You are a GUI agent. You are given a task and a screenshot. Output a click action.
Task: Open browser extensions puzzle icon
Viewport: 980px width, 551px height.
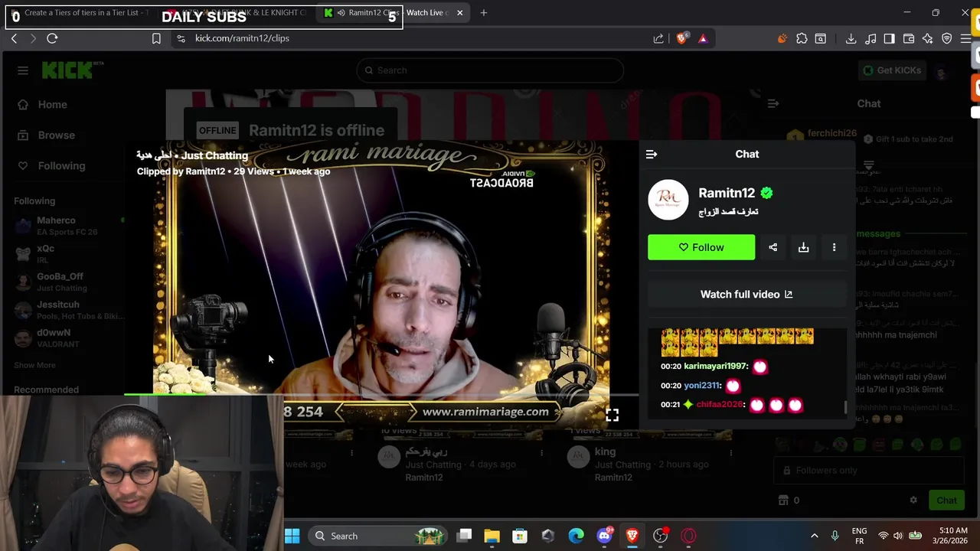tap(802, 38)
